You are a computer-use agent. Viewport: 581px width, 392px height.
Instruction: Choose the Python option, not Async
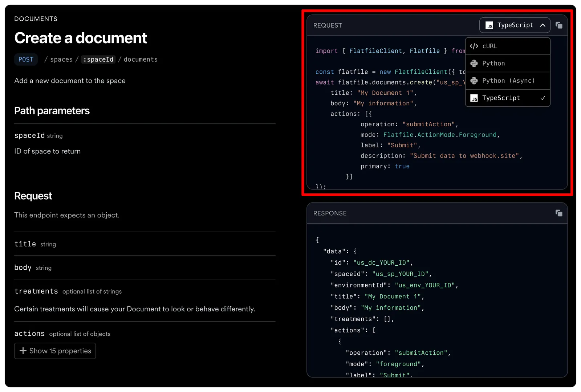pos(508,64)
